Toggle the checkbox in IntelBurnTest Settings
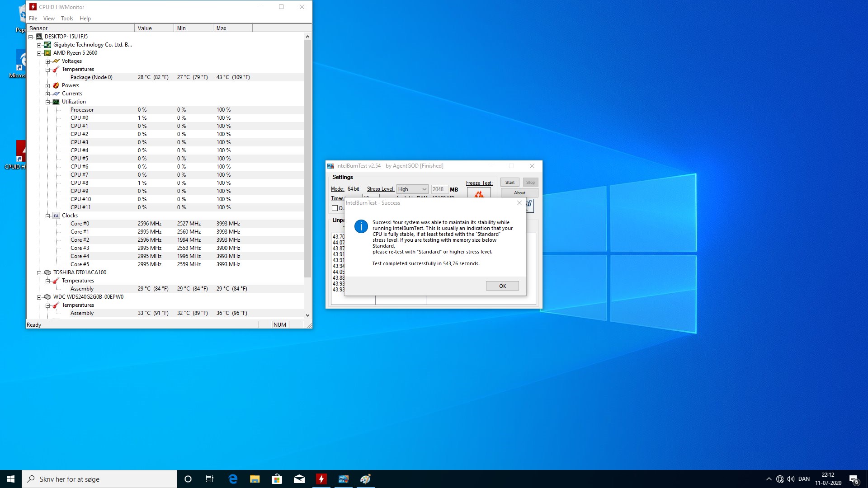The height and width of the screenshot is (488, 868). [335, 208]
